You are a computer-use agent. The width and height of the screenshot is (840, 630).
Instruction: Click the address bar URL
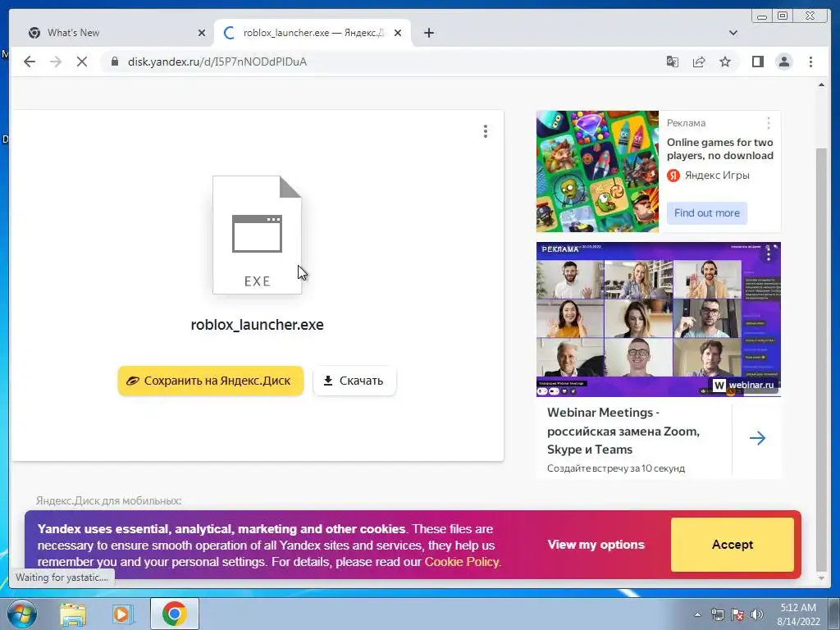tap(217, 62)
